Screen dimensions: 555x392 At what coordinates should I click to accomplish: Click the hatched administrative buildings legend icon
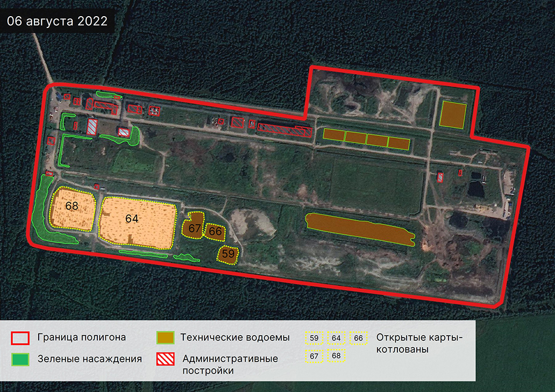[165, 359]
